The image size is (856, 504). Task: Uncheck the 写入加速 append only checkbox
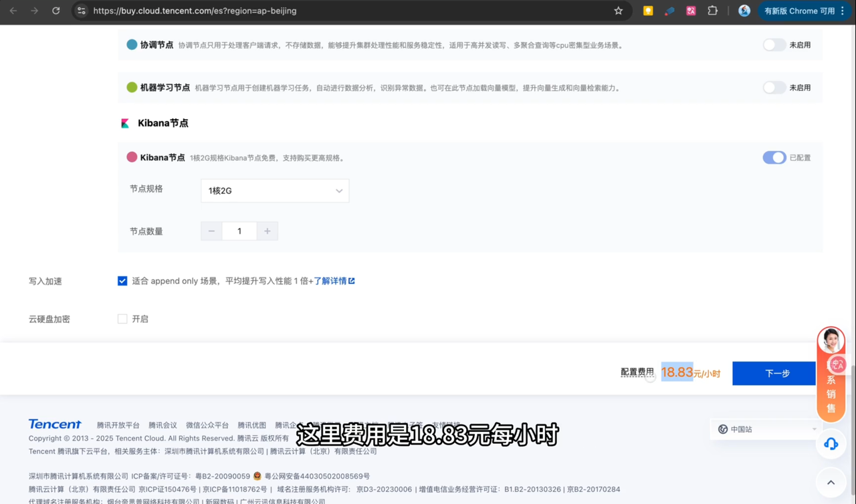point(122,281)
